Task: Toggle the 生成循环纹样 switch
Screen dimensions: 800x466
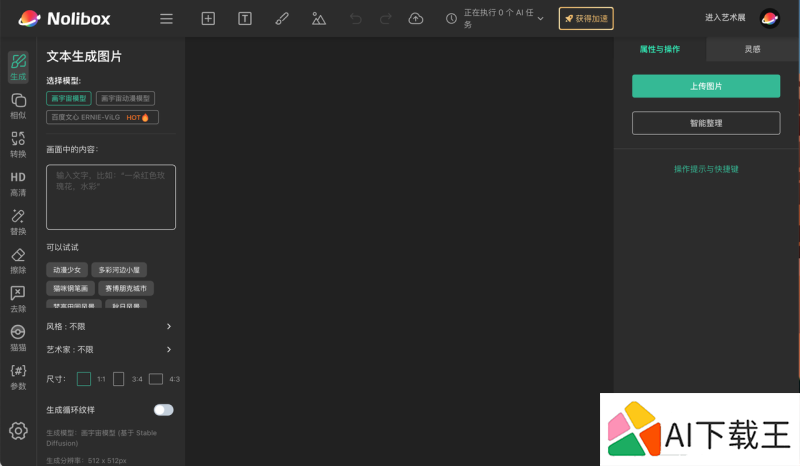Action: click(x=163, y=409)
